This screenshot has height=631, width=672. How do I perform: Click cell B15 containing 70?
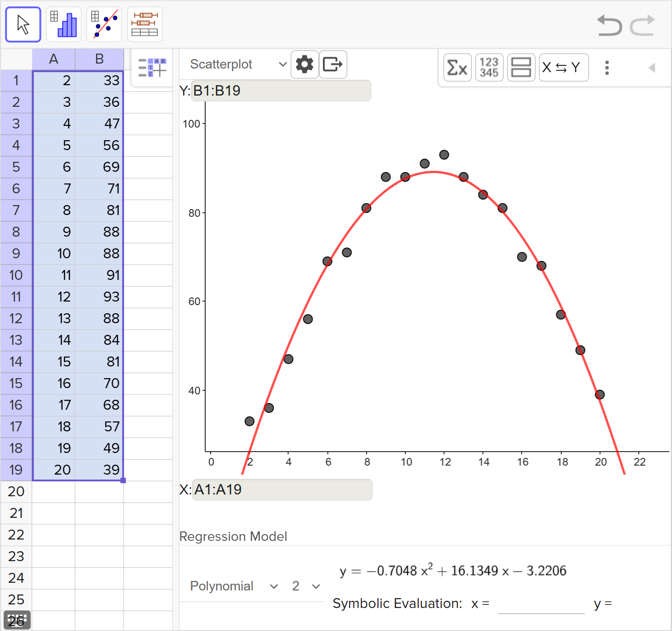pos(99,384)
